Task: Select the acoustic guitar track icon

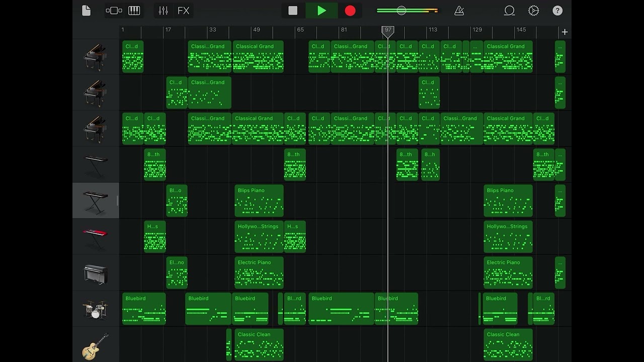Action: tap(96, 345)
